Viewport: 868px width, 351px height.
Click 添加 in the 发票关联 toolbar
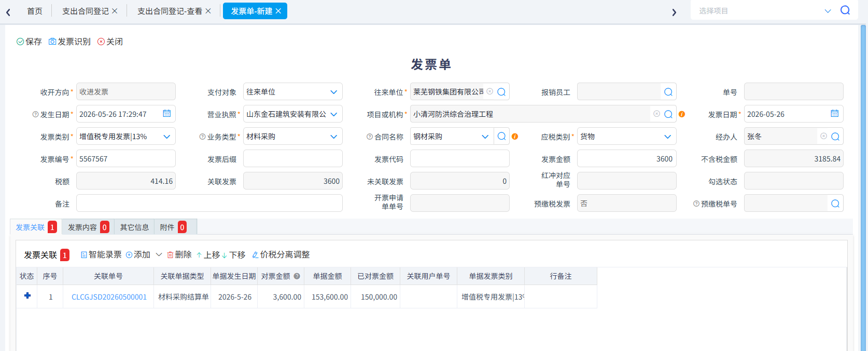click(x=138, y=254)
